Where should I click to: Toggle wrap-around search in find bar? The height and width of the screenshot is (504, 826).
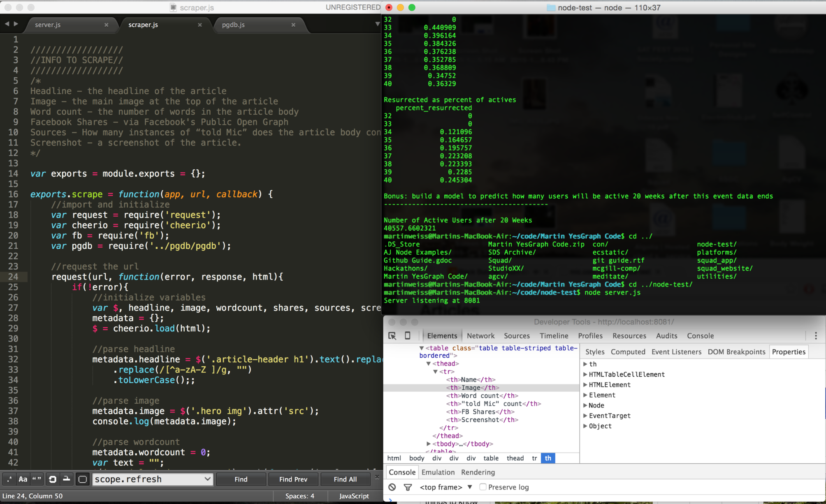point(53,479)
